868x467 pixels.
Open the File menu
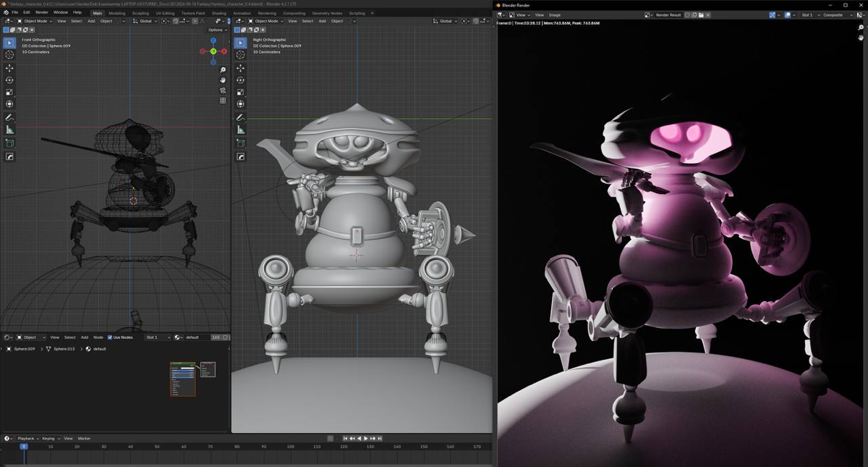15,12
